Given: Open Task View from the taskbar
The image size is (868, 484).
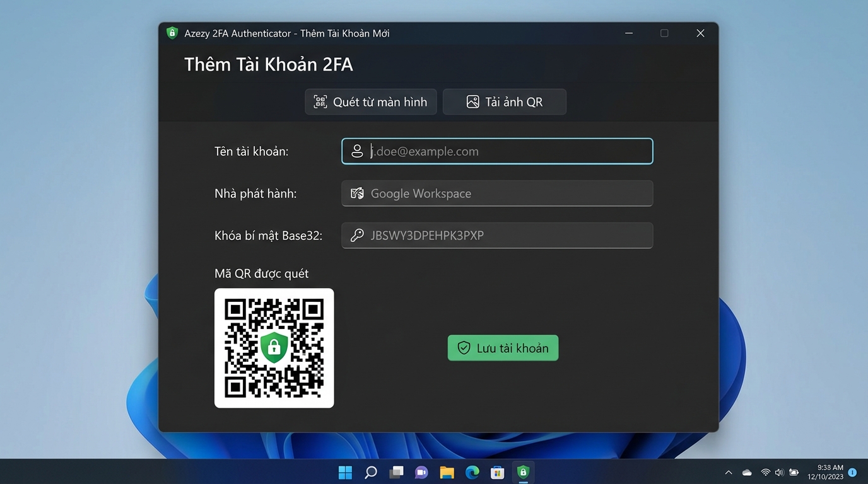Looking at the screenshot, I should point(396,472).
